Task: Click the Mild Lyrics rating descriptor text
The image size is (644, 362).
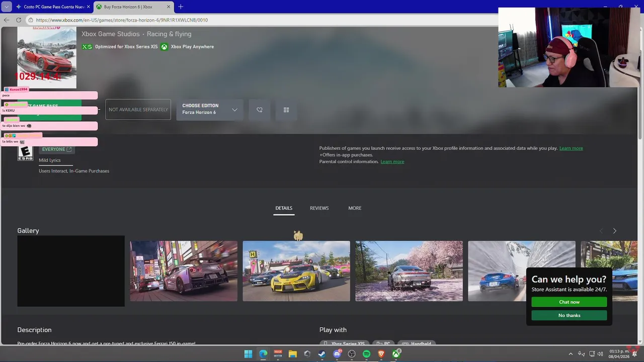Action: 50,160
